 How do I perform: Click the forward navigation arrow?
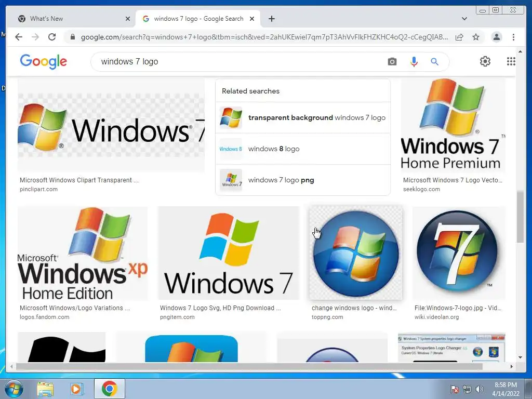coord(35,37)
